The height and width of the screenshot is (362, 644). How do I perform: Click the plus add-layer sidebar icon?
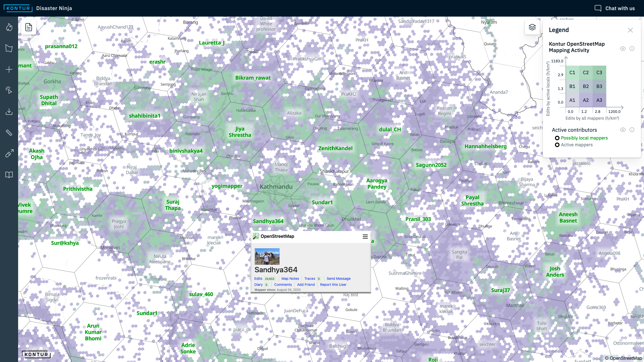coord(9,69)
